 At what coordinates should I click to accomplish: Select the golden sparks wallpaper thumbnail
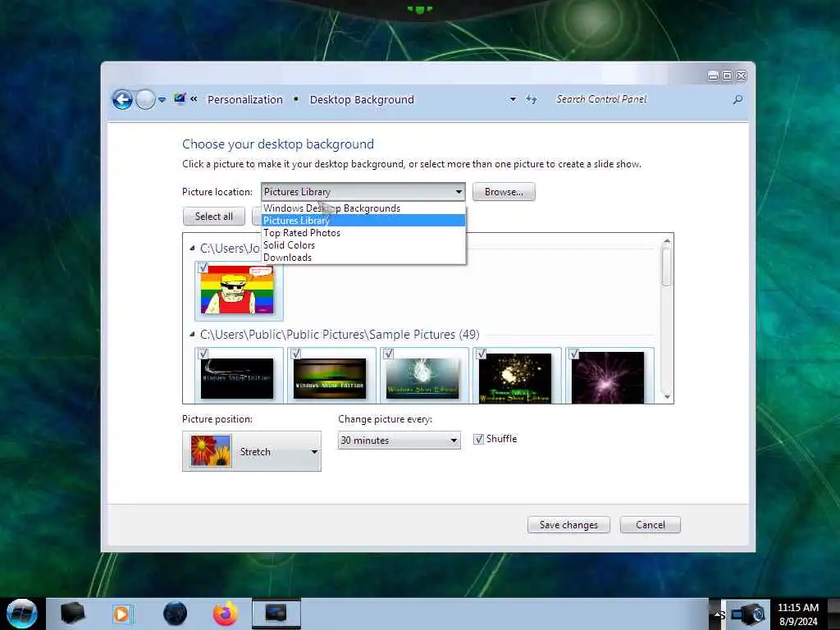coord(515,378)
